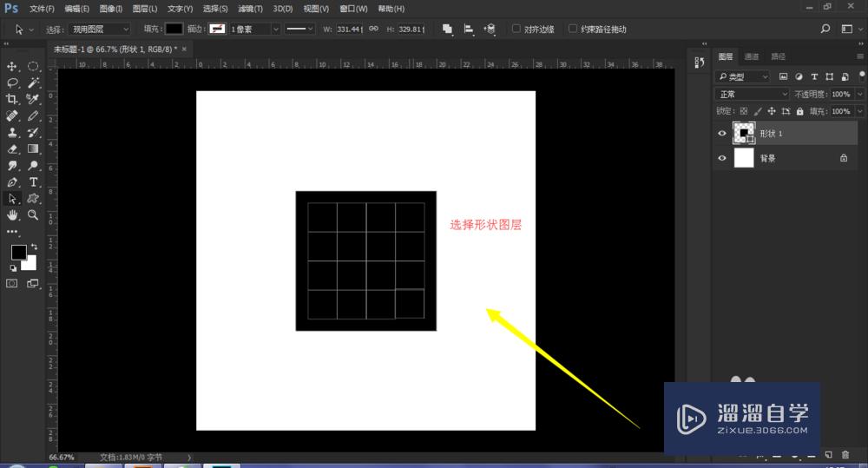Image resolution: width=868 pixels, height=468 pixels.
Task: Switch to the 路径 tab
Action: pos(778,56)
